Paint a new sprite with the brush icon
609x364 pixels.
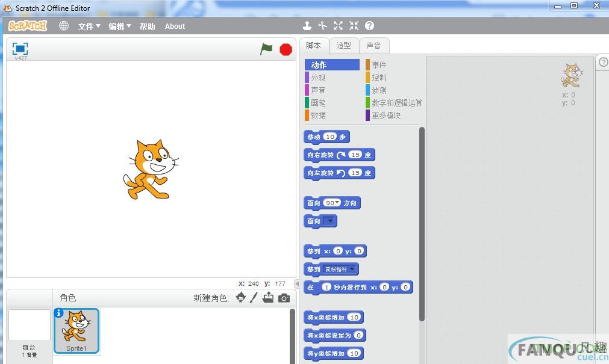[x=254, y=298]
